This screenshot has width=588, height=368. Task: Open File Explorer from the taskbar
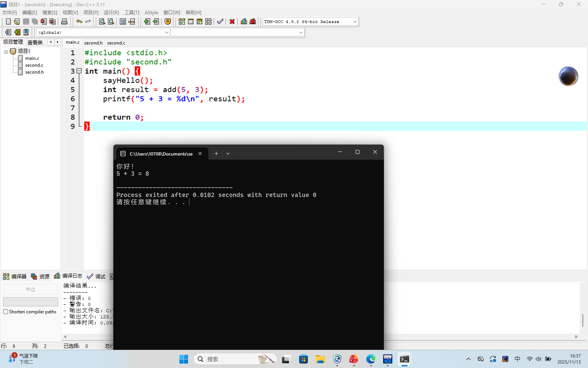tap(320, 359)
